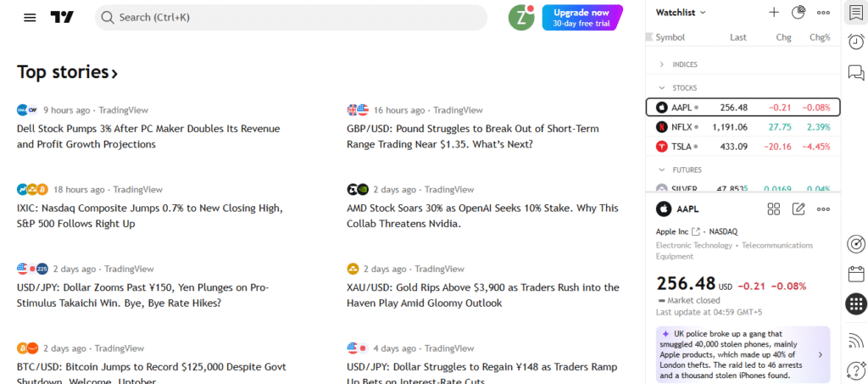The width and height of the screenshot is (868, 384).
Task: Open the GBP/USD Pound Struggles story
Action: [x=473, y=136]
